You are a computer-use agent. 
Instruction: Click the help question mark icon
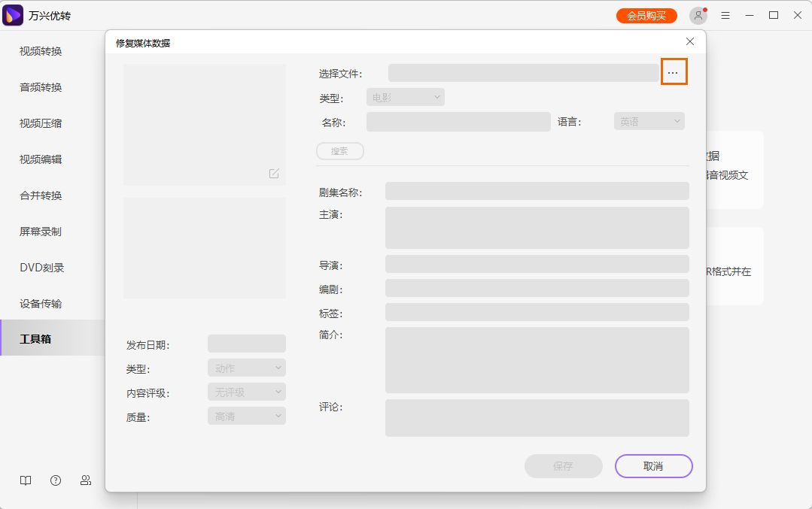click(55, 480)
